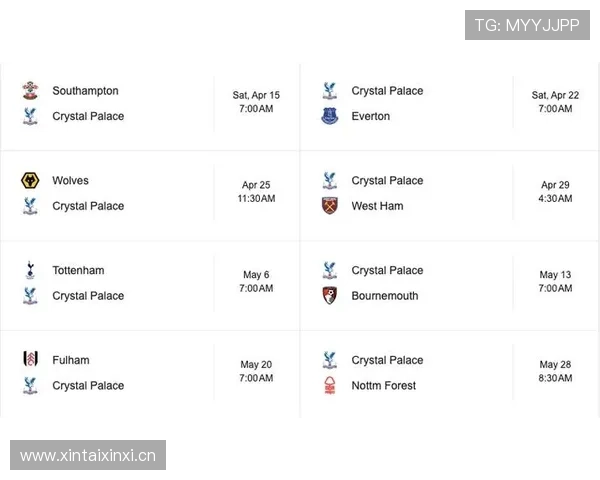
Task: Open the Wolves team name link
Action: click(70, 181)
